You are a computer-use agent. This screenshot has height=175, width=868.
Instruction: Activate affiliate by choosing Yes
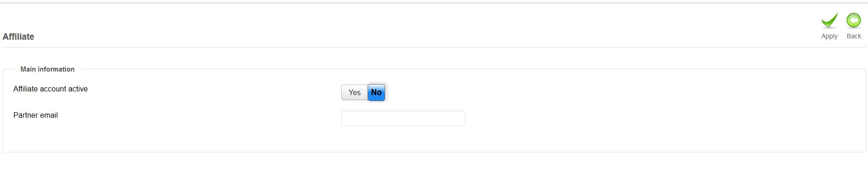coord(354,92)
